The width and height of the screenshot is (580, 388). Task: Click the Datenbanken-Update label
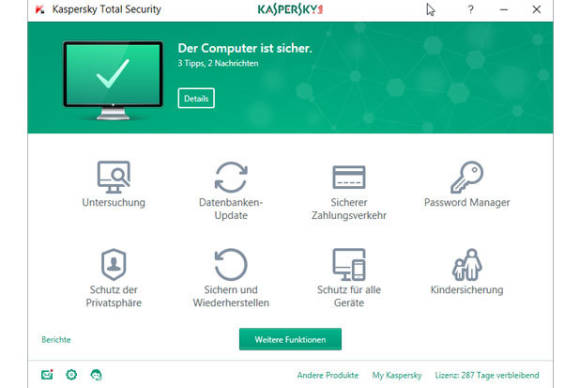[x=231, y=209]
